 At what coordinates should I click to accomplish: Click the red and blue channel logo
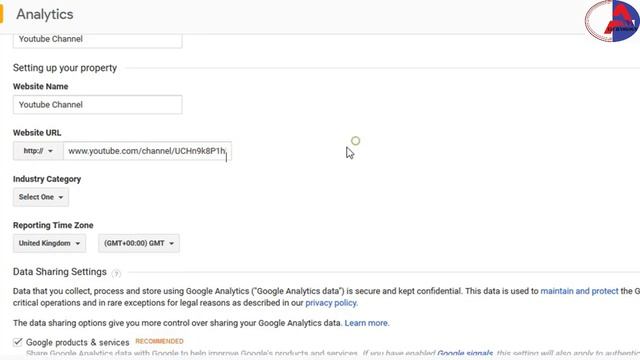612,21
